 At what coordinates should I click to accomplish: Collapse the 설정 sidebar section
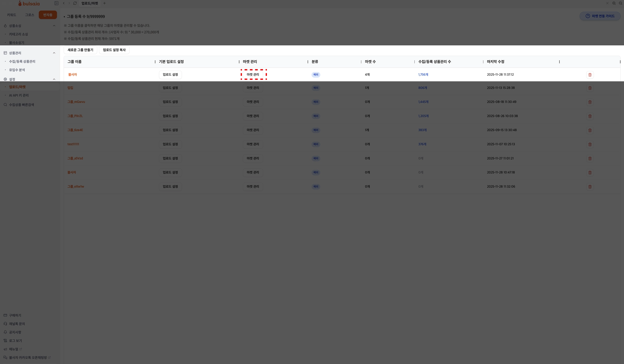[54, 79]
